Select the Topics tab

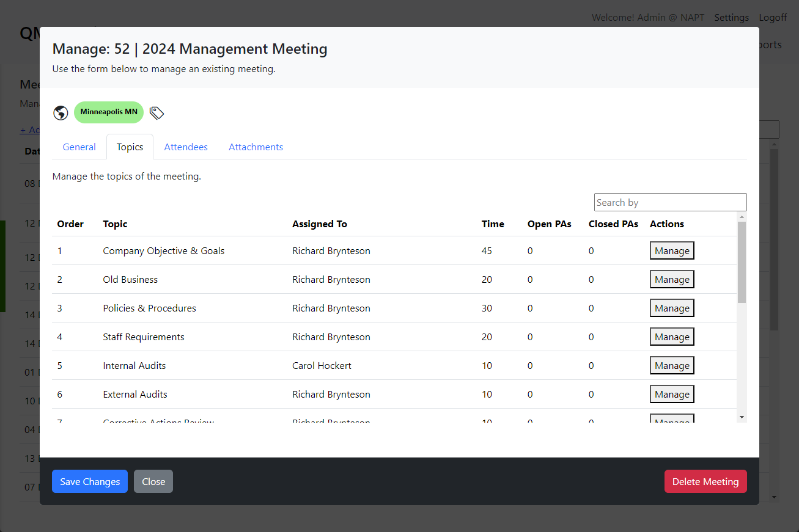[130, 147]
